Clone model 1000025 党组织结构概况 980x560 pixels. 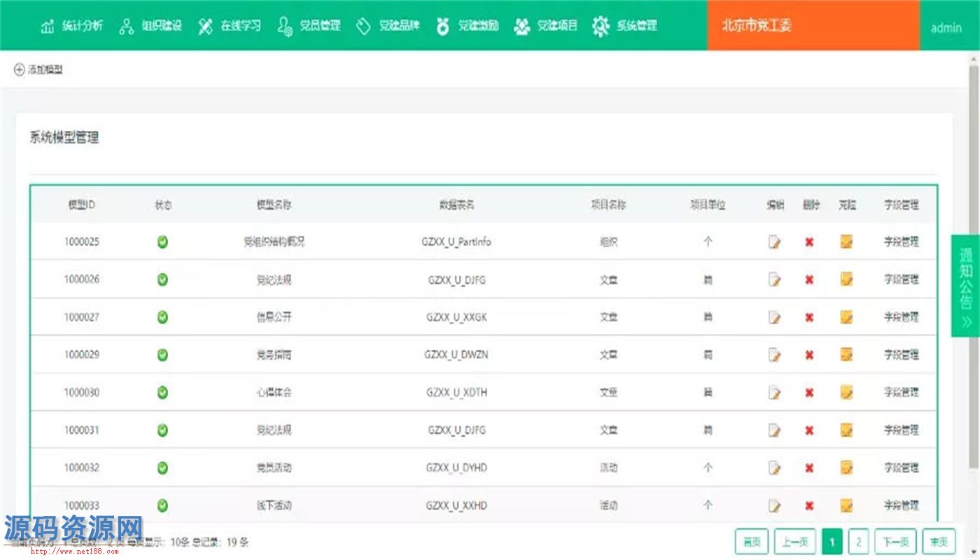[x=846, y=241]
